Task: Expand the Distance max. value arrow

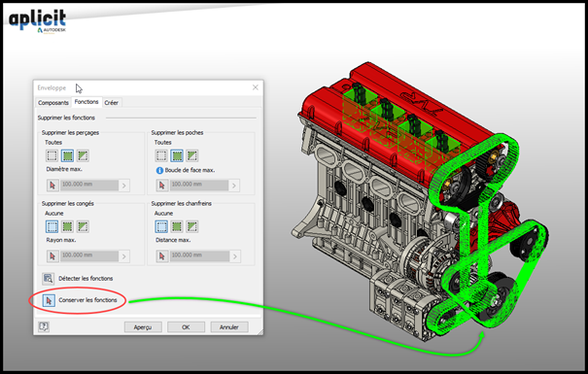Action: (x=235, y=256)
